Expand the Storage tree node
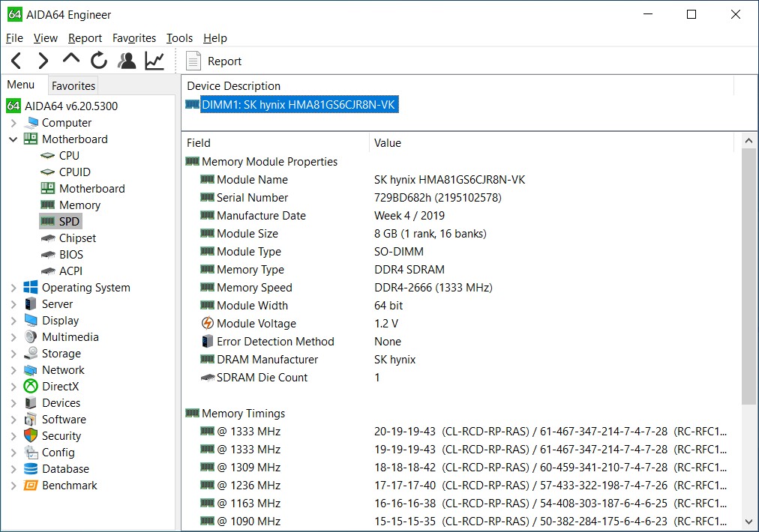The width and height of the screenshot is (759, 532). 13,354
